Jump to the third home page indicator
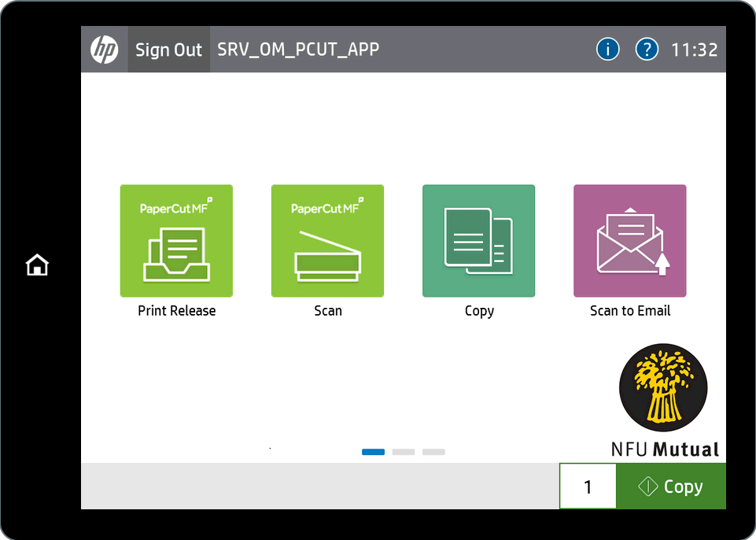The height and width of the screenshot is (540, 756). 433,452
